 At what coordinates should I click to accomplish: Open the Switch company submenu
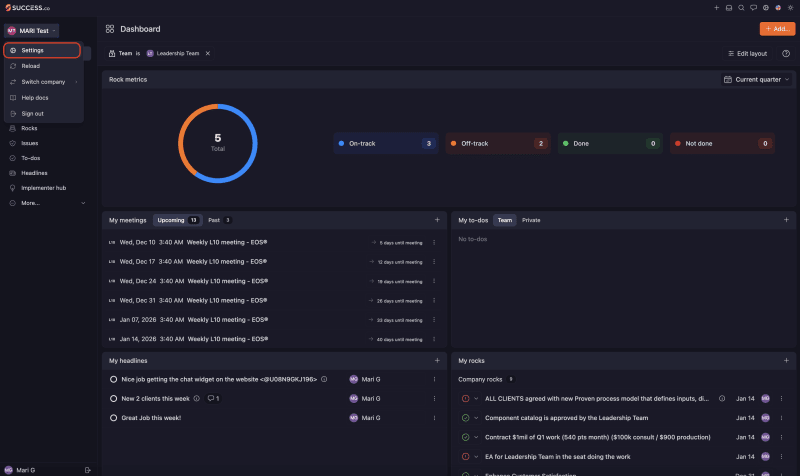[x=42, y=82]
